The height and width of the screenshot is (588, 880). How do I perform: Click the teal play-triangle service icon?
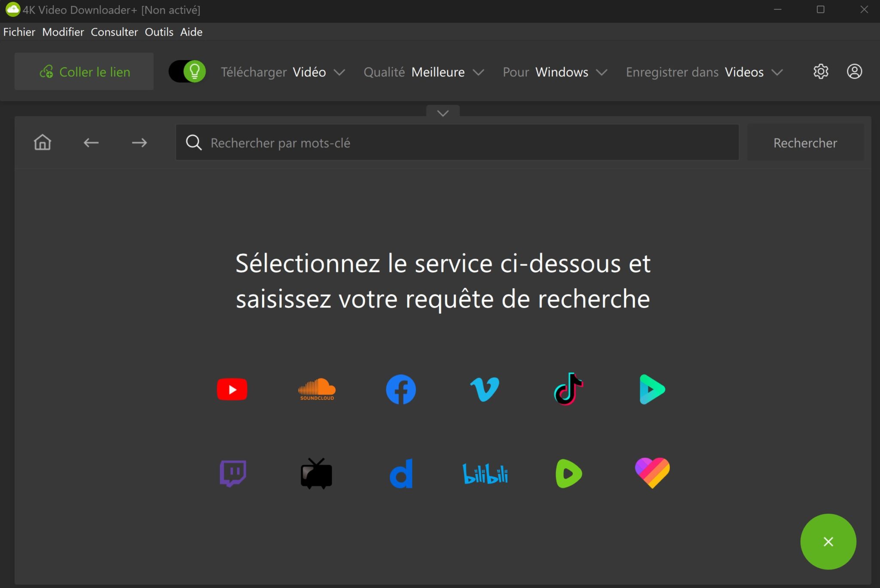pyautogui.click(x=652, y=389)
